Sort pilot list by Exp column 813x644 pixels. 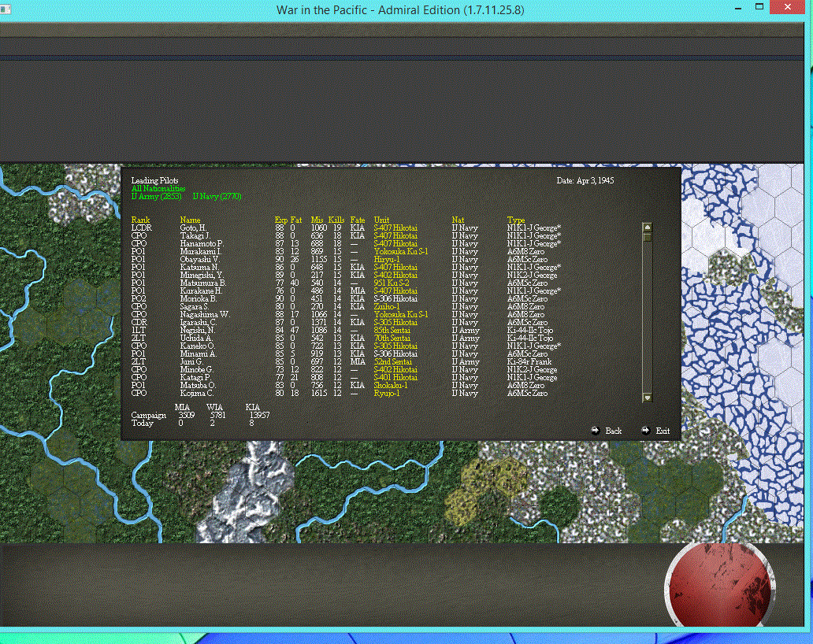280,220
